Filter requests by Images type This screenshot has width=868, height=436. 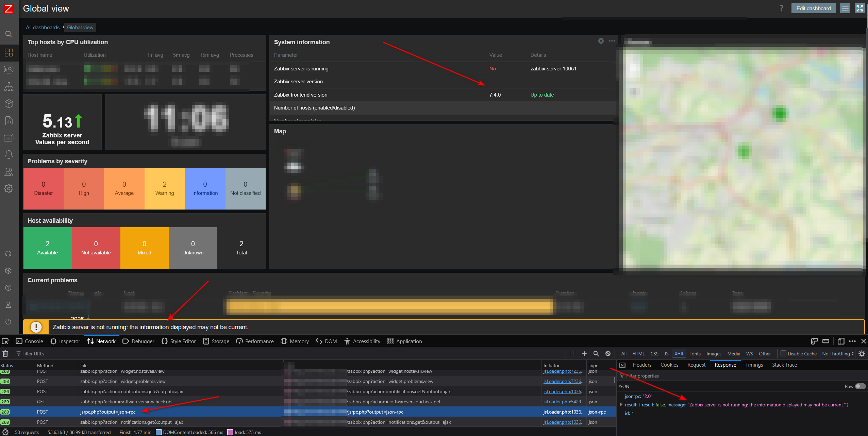714,354
